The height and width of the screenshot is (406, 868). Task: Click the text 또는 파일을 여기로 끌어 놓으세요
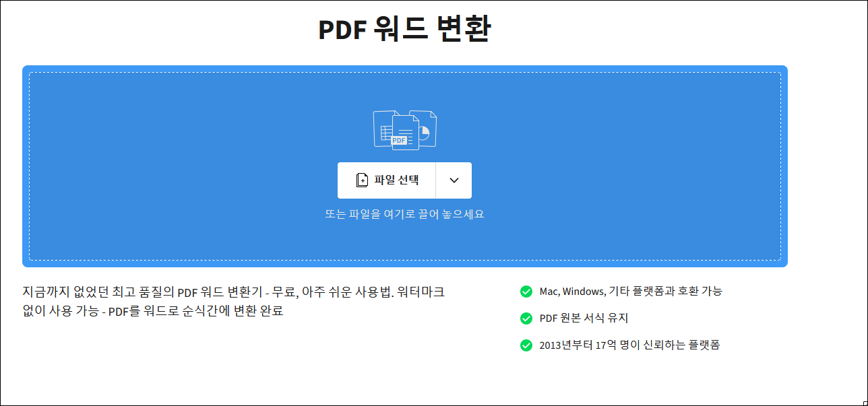click(404, 215)
